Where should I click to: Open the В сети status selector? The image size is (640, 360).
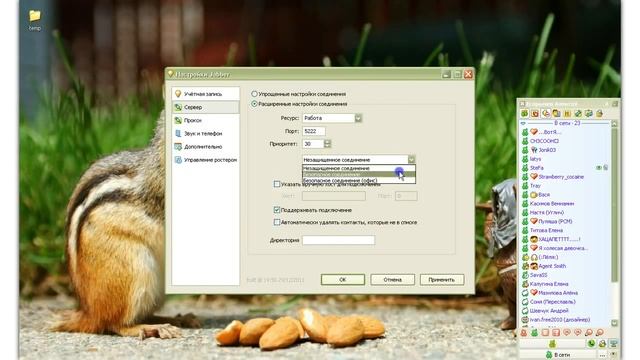[559, 355]
